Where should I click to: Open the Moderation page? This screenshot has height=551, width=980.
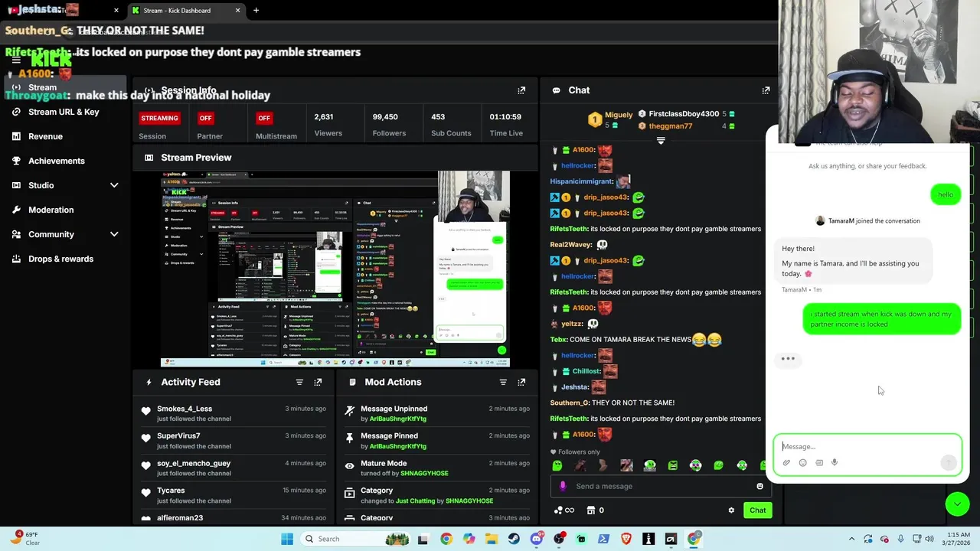[51, 210]
